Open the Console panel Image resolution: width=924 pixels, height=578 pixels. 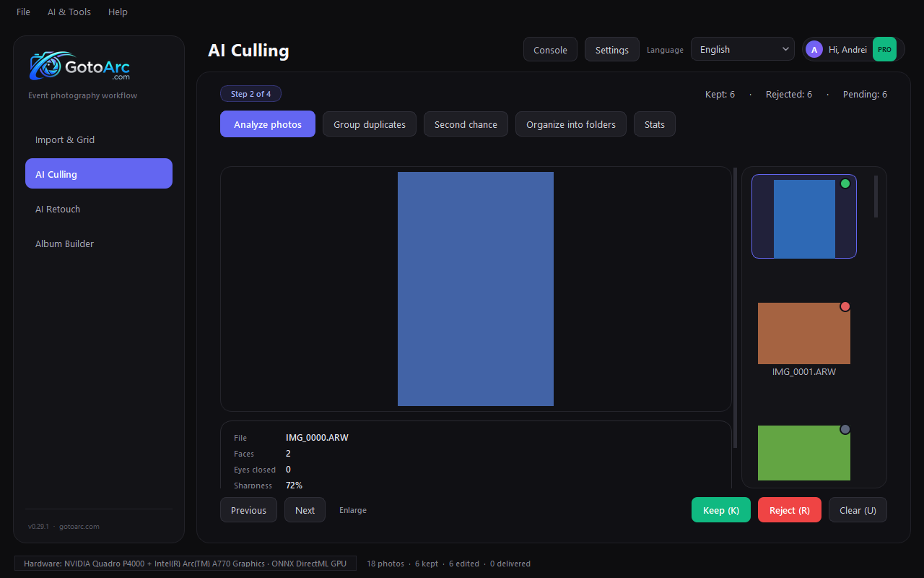coord(550,50)
